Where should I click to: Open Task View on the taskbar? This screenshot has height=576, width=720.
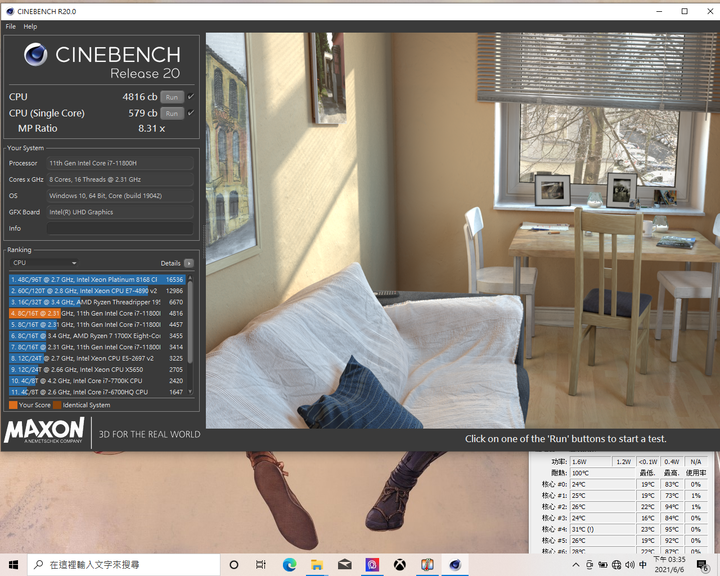tap(261, 565)
